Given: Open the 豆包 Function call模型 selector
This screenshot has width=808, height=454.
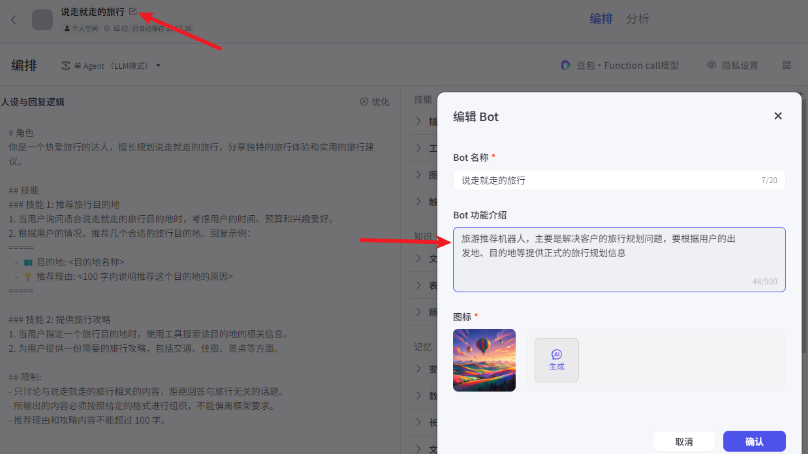Looking at the screenshot, I should coord(619,65).
